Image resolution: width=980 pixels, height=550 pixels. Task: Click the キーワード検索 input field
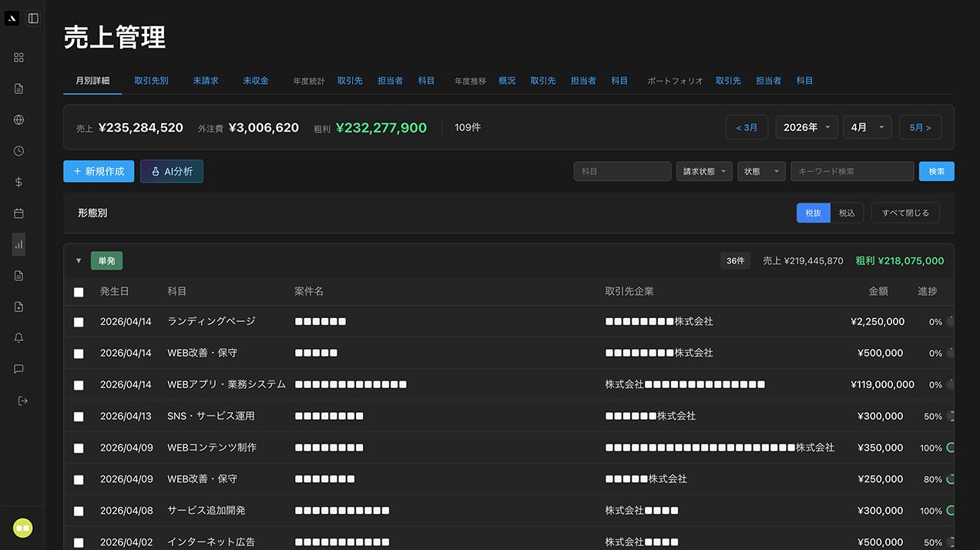[852, 172]
